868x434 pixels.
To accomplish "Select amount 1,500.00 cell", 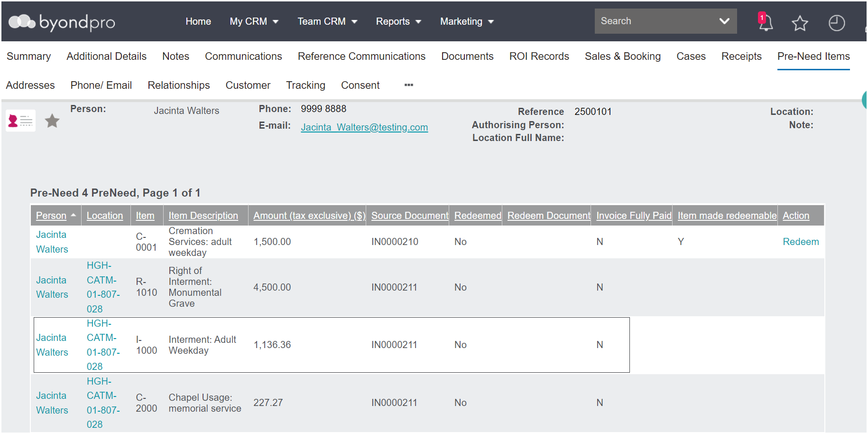I will click(272, 242).
